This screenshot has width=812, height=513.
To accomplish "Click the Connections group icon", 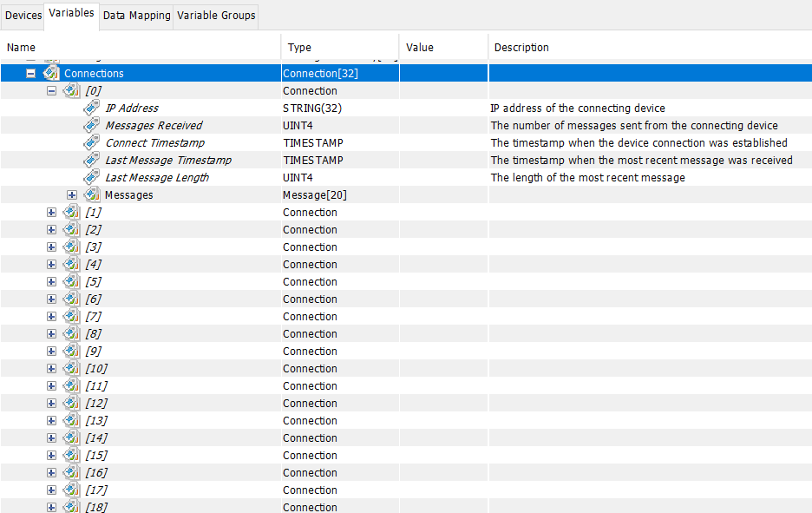I will point(50,73).
